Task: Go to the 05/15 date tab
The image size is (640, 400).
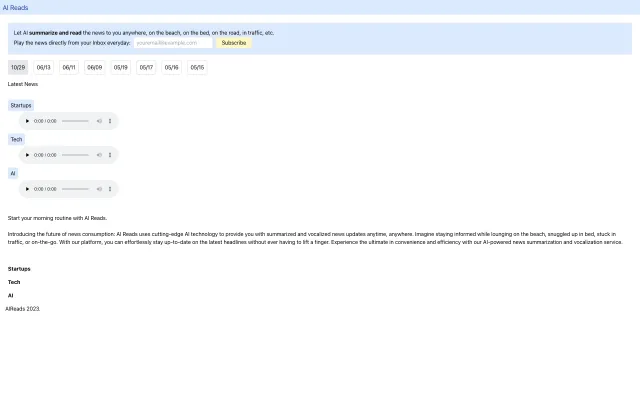Action: point(197,68)
